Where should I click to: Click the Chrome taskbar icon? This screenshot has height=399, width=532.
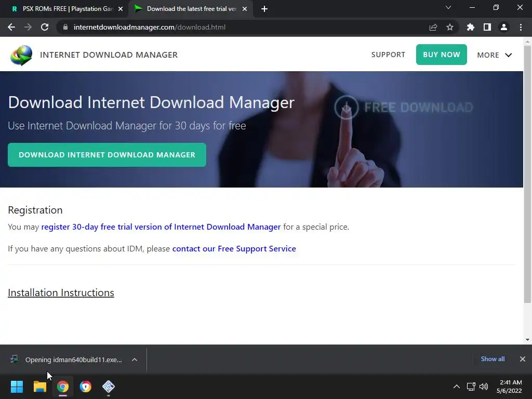(63, 387)
